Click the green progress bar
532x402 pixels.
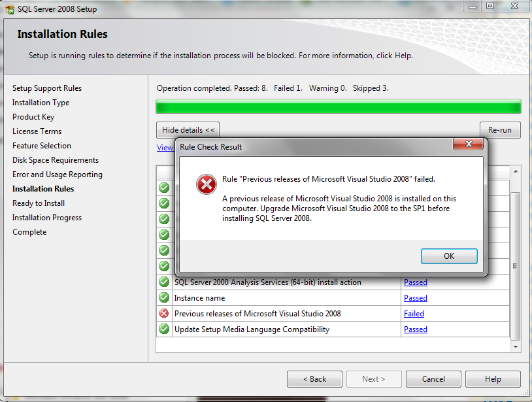click(339, 107)
